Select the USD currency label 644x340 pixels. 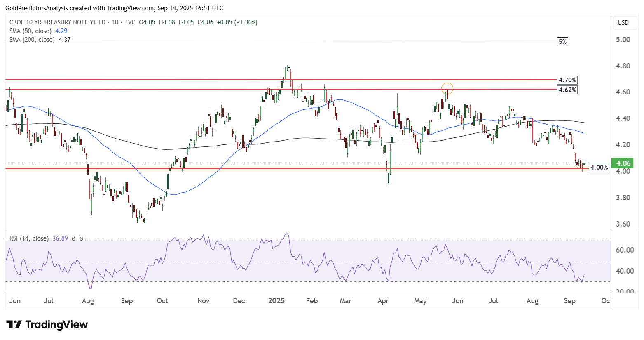[x=623, y=22]
